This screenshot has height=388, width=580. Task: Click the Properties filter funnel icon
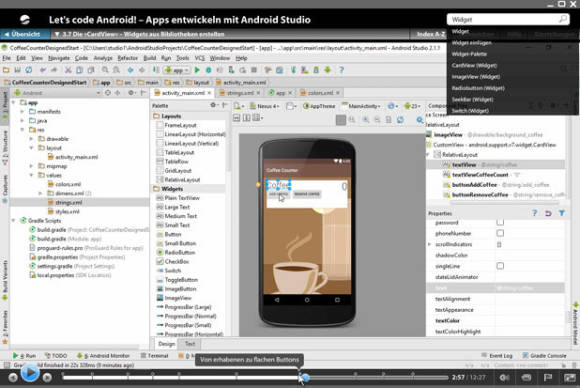[562, 213]
